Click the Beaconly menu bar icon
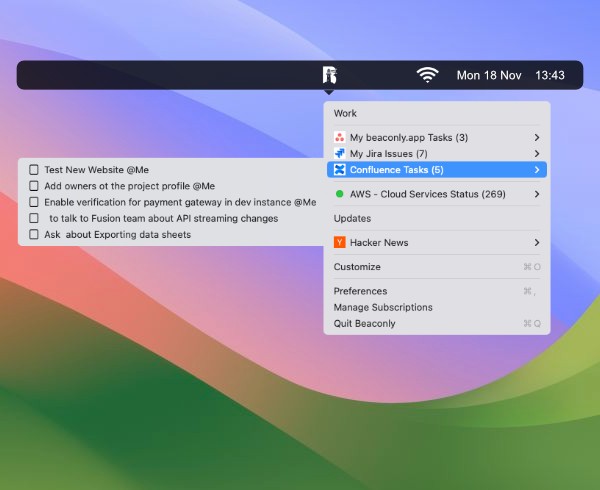The image size is (600, 490). tap(330, 75)
